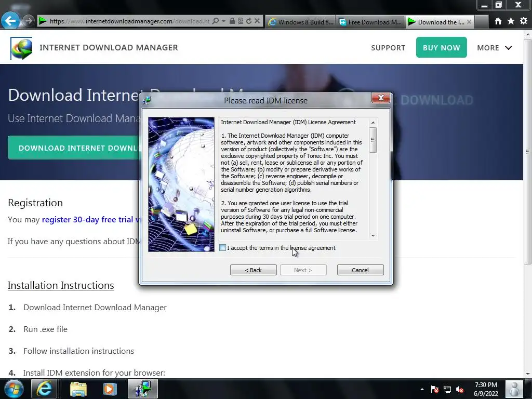Screen dimensions: 532x399
Task: Click license text scroll up arrow
Action: [373, 123]
